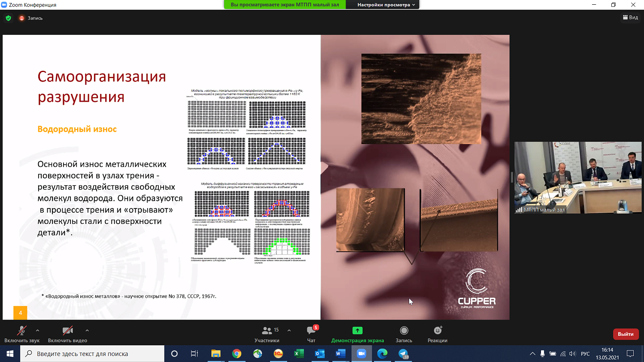The image size is (644, 362).
Task: Open the Чат panel
Action: 311,334
